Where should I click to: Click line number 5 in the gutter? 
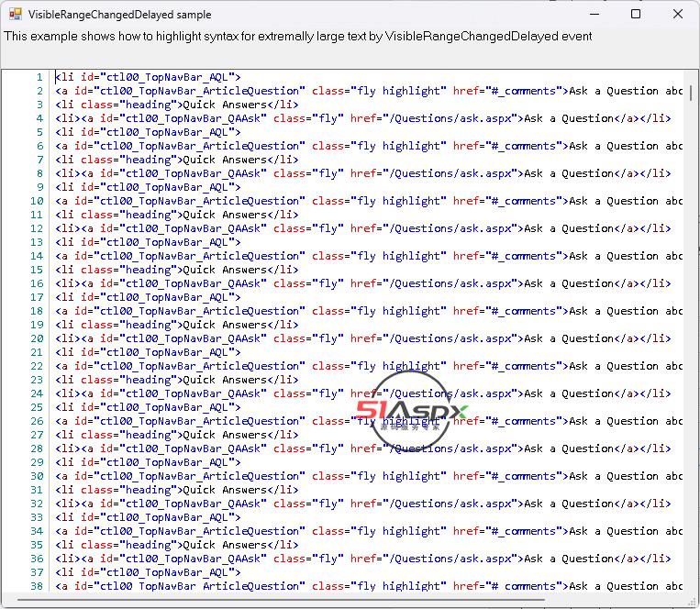[39, 132]
